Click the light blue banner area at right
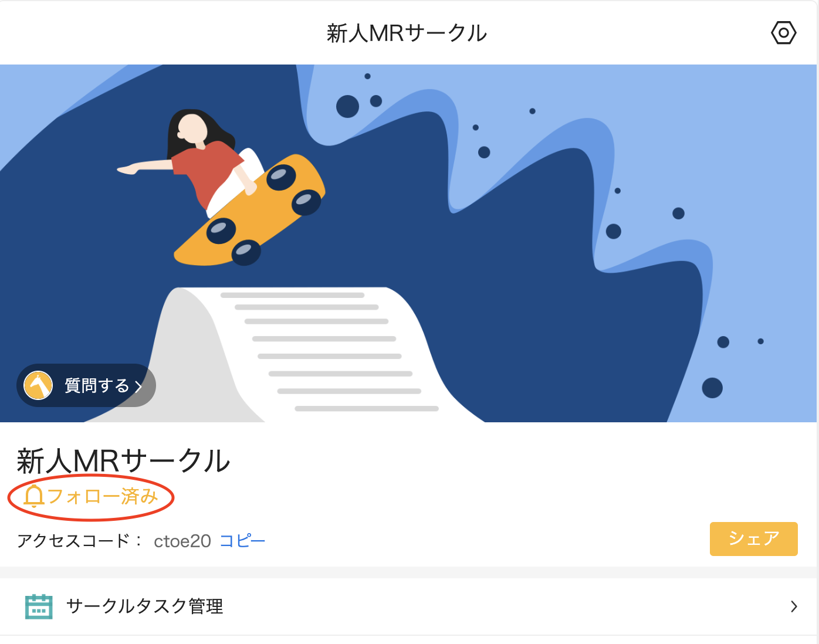 pyautogui.click(x=763, y=147)
